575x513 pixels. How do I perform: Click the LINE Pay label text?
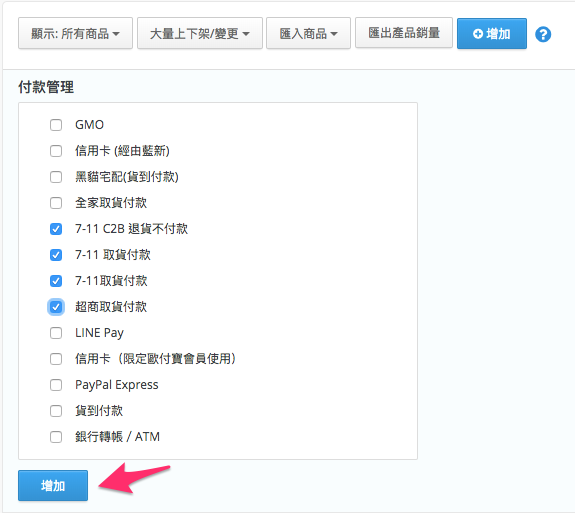99,333
